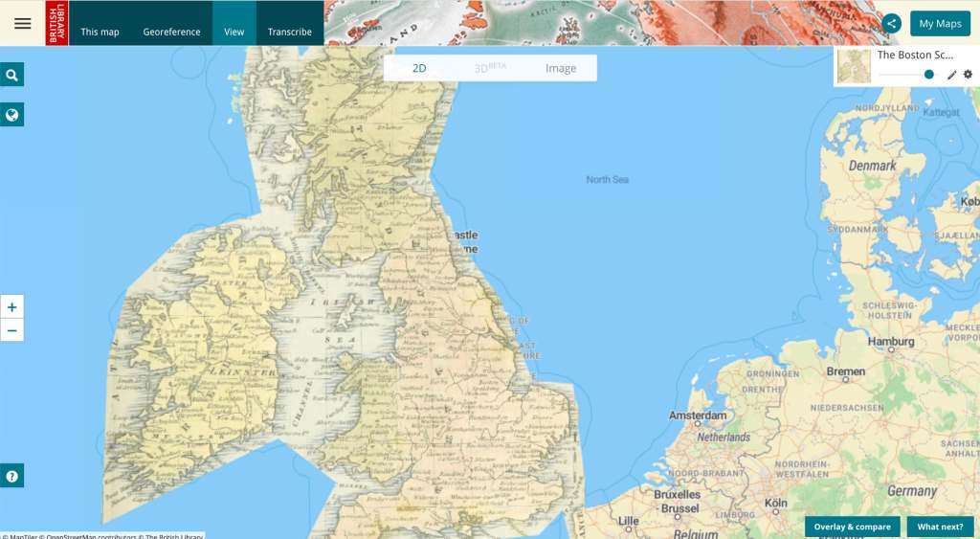The image size is (980, 539).
Task: Click the share icon
Action: click(x=892, y=24)
